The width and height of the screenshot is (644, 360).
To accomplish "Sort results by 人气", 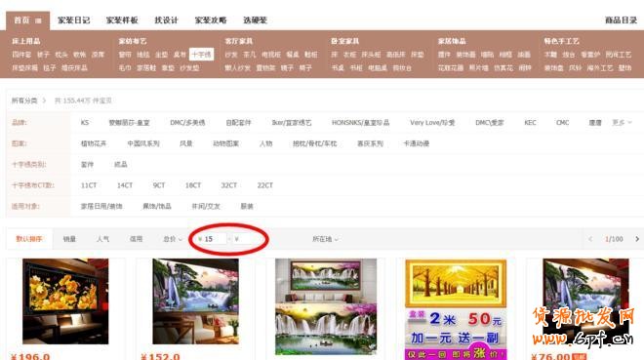I will coord(102,239).
